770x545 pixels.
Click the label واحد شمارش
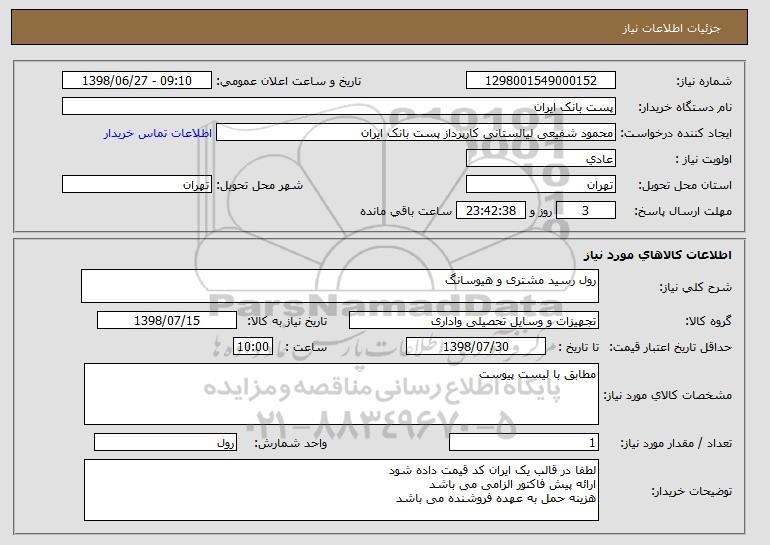(291, 443)
